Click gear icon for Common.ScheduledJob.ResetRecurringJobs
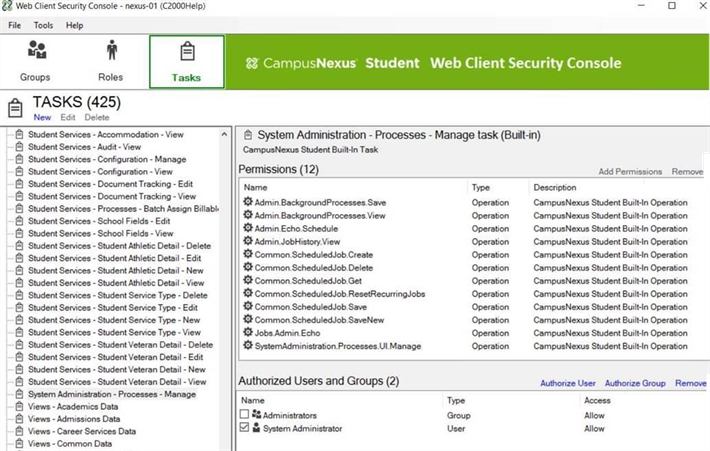 [x=248, y=293]
